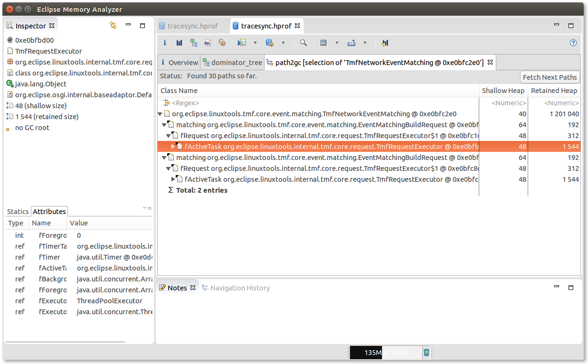Click the Inspector horizontal scrollbar

tap(65, 342)
